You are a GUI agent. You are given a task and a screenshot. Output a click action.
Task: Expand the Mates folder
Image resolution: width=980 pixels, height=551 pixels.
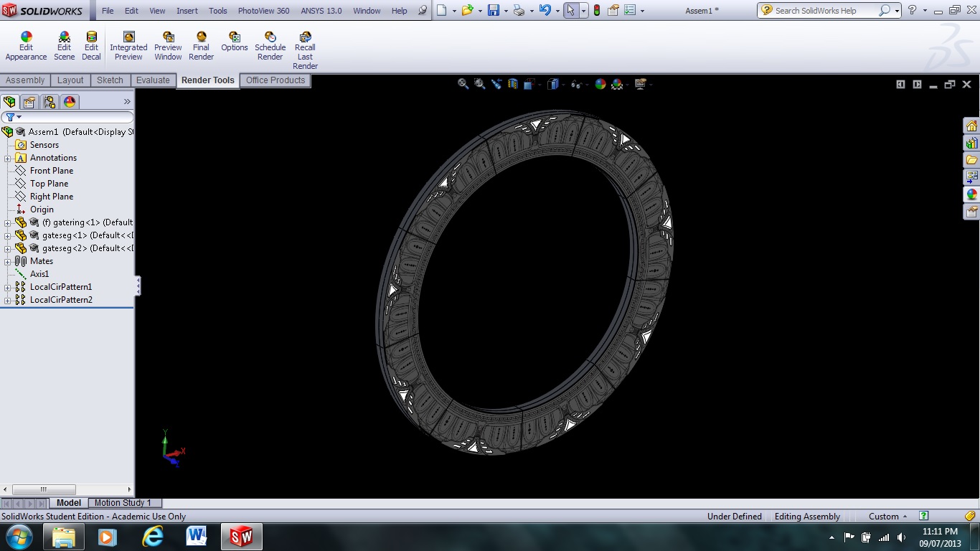coord(8,261)
